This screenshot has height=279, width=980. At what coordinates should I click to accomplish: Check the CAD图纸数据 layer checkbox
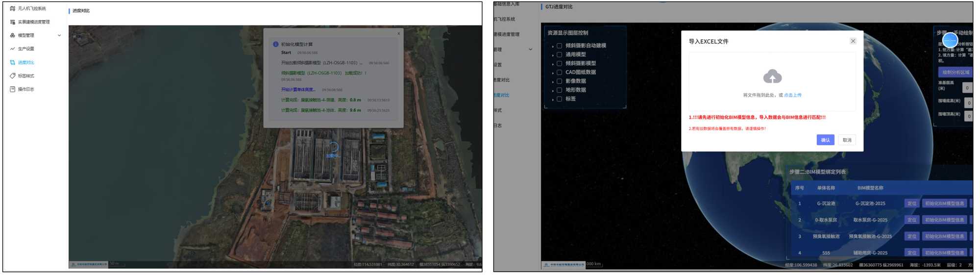pyautogui.click(x=559, y=72)
